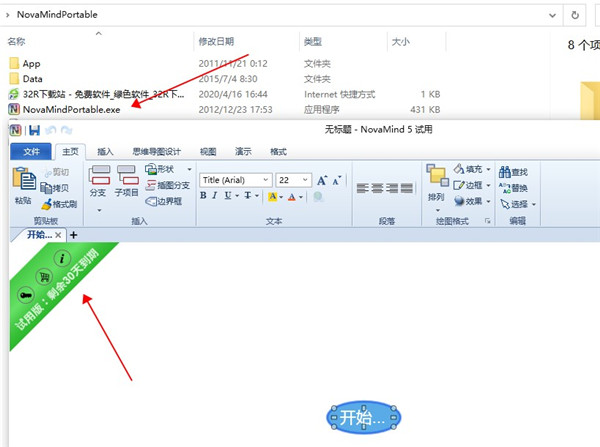
Task: Expand the Shape (形状) dropdown arrow
Action: tap(189, 169)
